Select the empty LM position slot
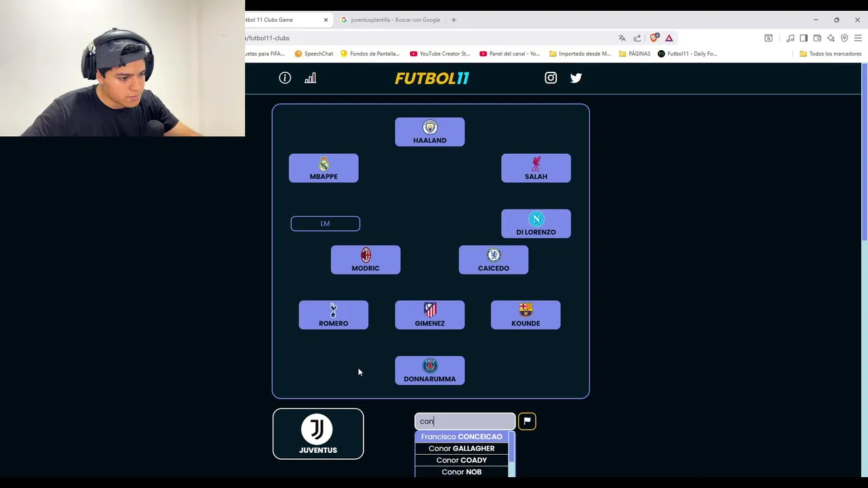The width and height of the screenshot is (868, 488). (x=325, y=224)
